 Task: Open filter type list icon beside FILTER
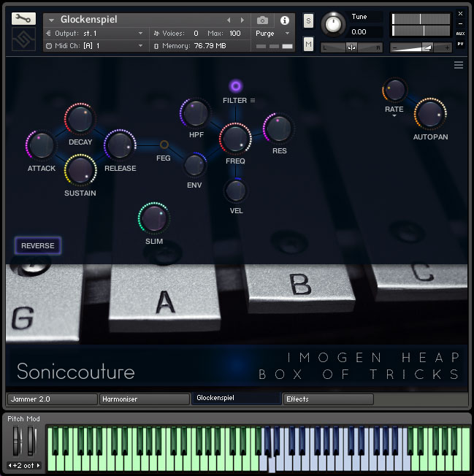253,101
